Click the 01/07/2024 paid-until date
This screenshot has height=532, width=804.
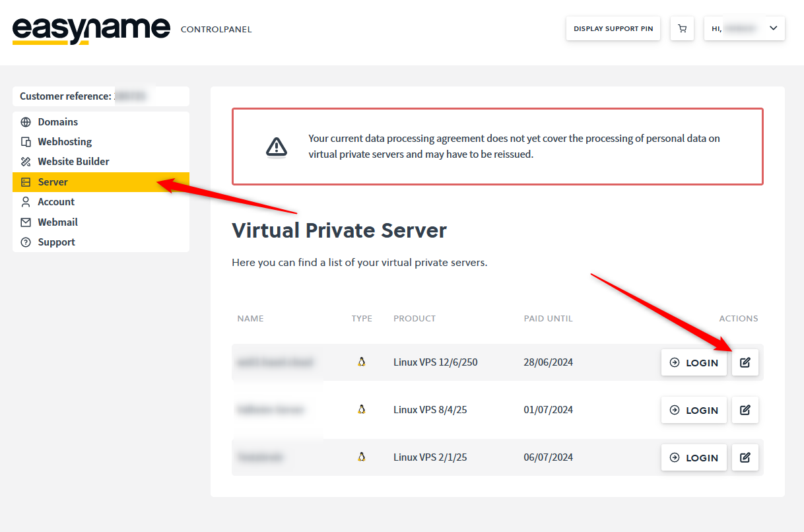coord(549,410)
